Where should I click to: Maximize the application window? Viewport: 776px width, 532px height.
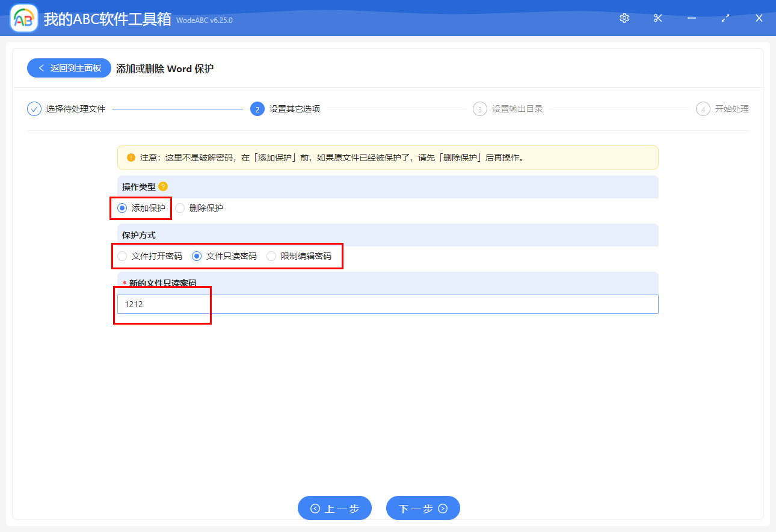click(725, 18)
